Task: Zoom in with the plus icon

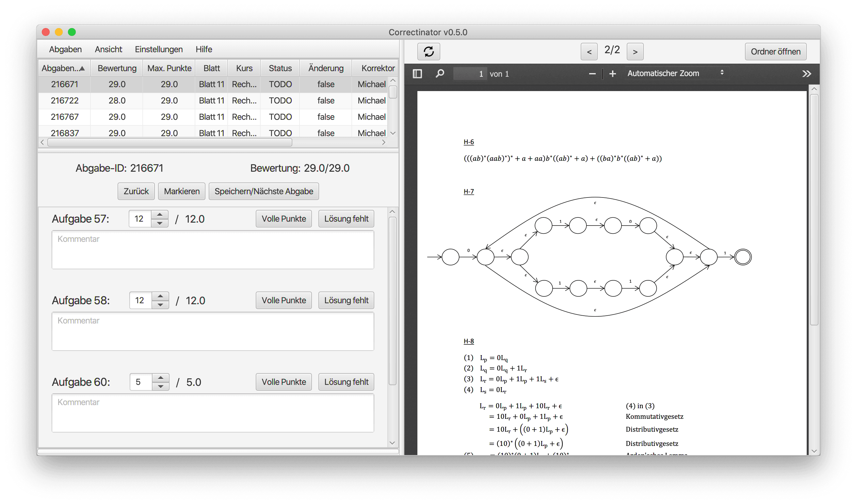Action: click(x=612, y=74)
